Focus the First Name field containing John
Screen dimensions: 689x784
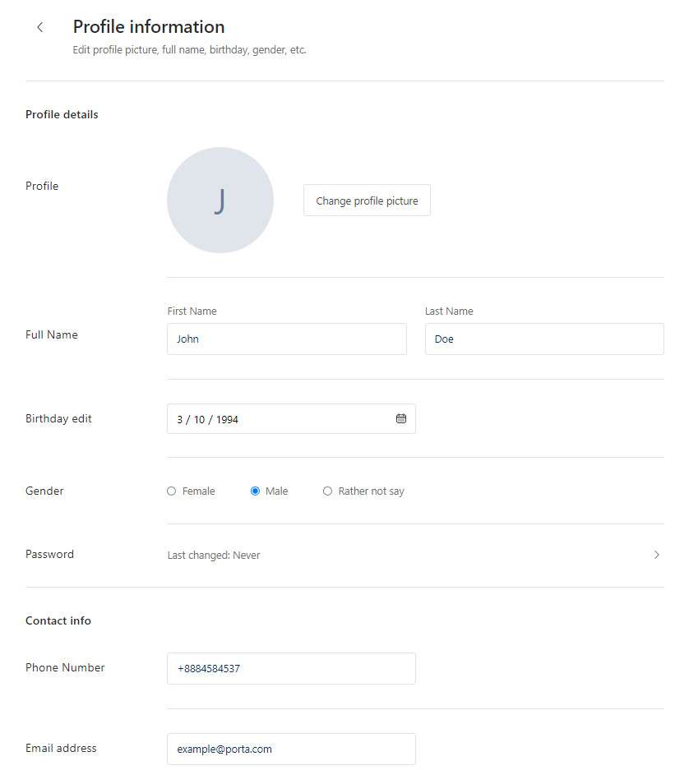tap(287, 339)
